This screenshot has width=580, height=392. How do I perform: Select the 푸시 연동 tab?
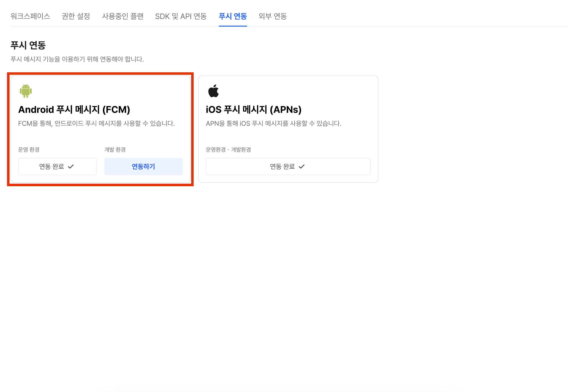[233, 16]
